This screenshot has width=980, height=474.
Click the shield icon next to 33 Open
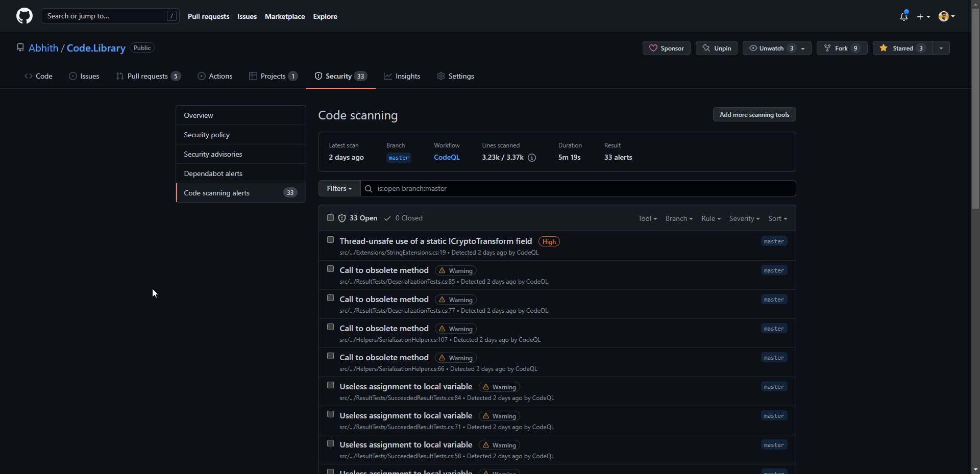coord(342,218)
